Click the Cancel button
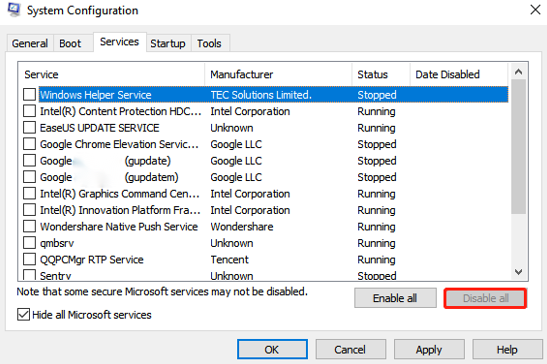 coord(350,349)
